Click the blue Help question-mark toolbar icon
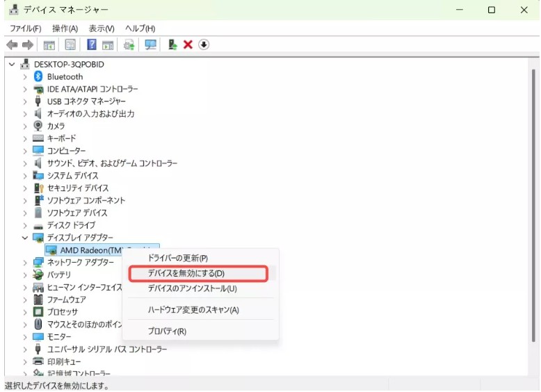This screenshot has height=392, width=541. click(x=91, y=44)
